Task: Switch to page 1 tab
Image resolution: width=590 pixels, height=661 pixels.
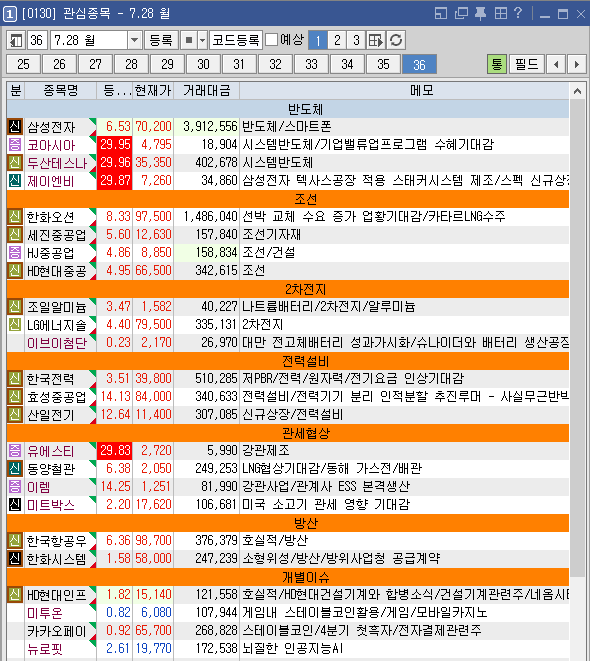Action: (x=318, y=40)
